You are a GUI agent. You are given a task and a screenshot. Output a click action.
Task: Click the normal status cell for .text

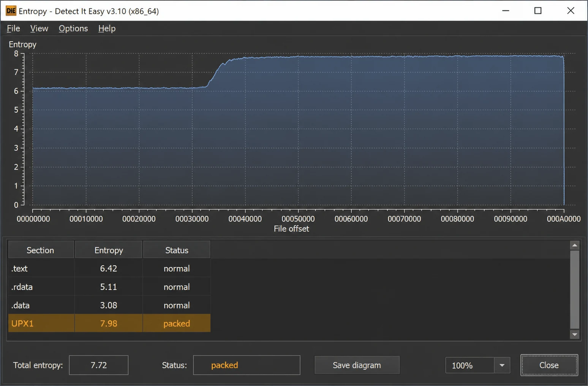177,268
